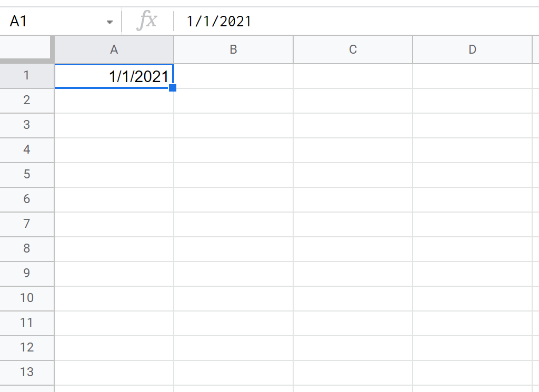Select row 1 header
Image resolution: width=539 pixels, height=392 pixels.
pyautogui.click(x=27, y=76)
